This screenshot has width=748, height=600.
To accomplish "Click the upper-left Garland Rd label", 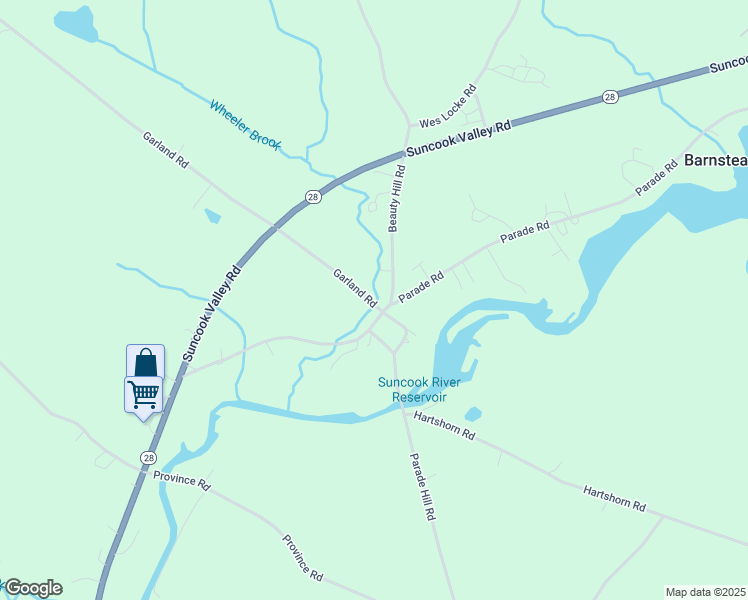I will click(166, 150).
